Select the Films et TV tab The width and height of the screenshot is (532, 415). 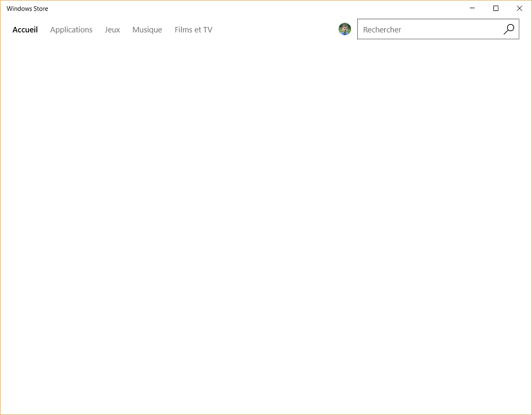[x=193, y=30]
